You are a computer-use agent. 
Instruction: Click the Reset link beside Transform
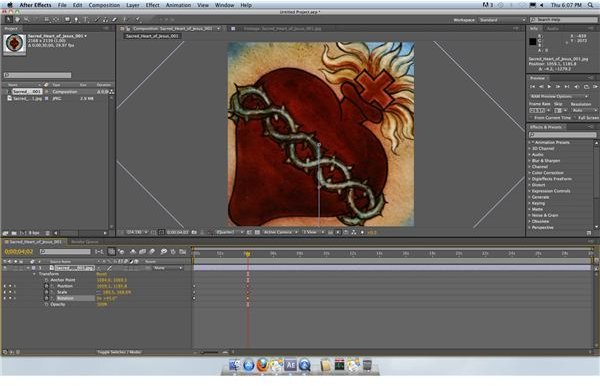pyautogui.click(x=102, y=274)
